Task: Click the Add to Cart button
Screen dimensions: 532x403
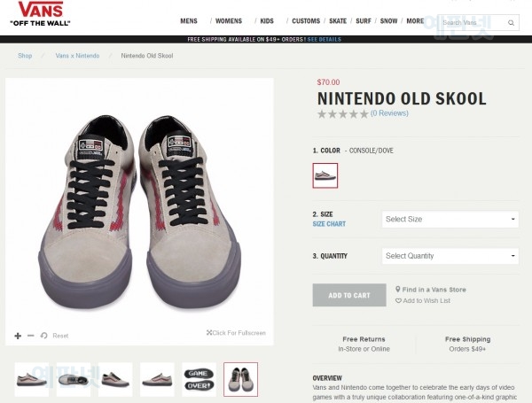Action: 349,295
